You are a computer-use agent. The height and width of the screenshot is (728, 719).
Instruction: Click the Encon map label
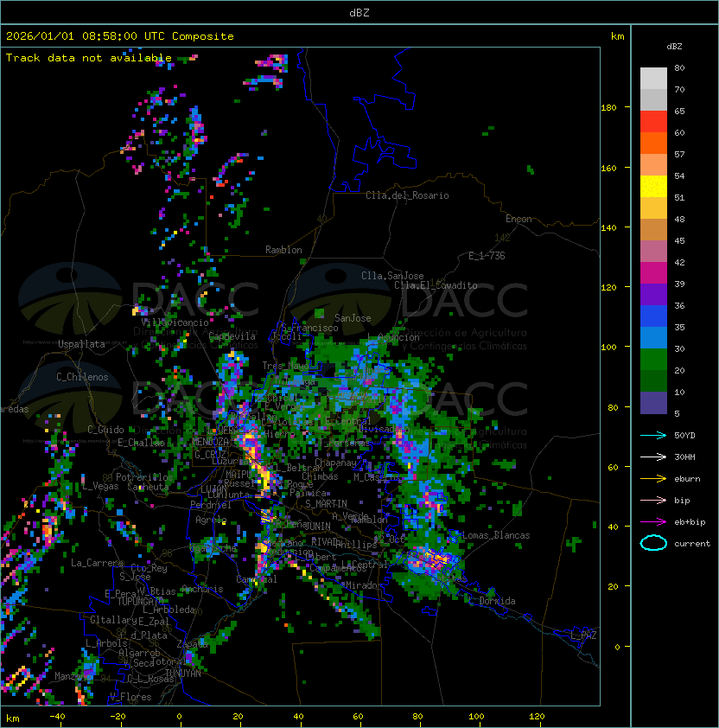pos(519,219)
